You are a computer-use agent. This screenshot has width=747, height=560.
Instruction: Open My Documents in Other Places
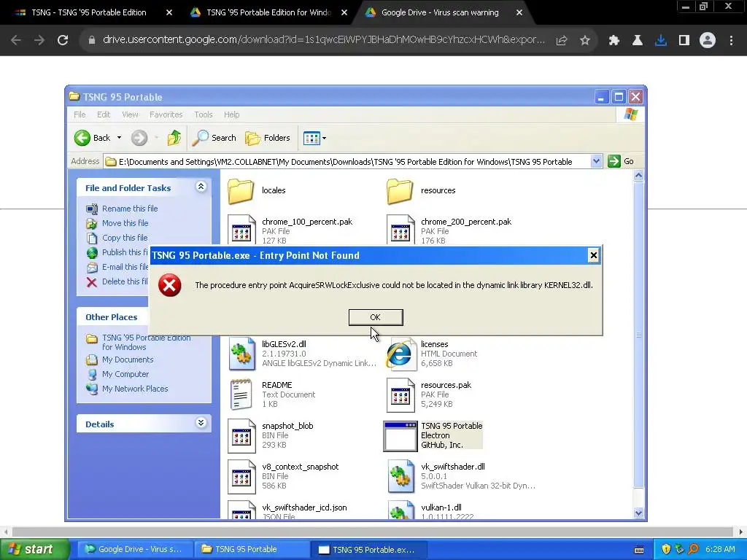(128, 359)
